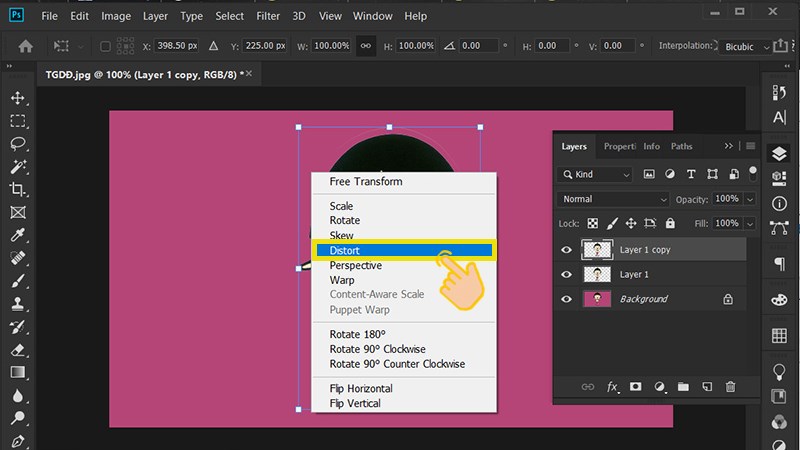Expand the Opacity dropdown arrow
800x450 pixels.
[x=749, y=199]
